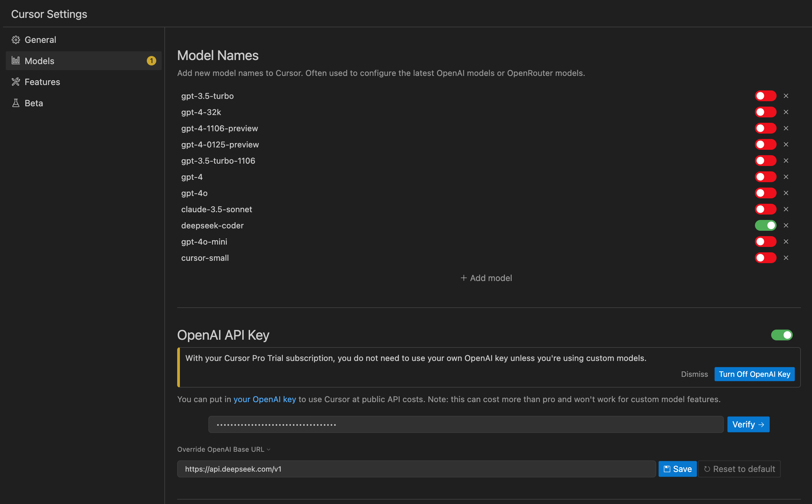812x504 pixels.
Task: Click the deepseek-coder model name
Action: click(212, 225)
